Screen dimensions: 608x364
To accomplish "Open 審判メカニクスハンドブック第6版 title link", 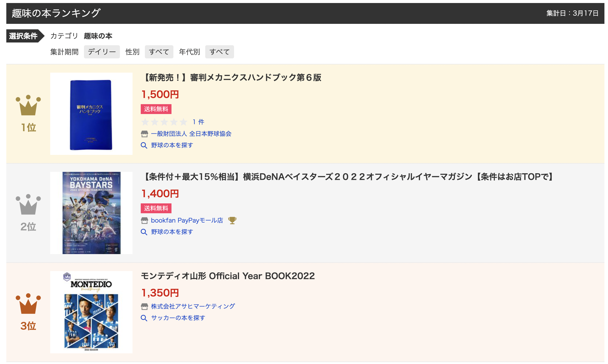I will click(x=232, y=78).
